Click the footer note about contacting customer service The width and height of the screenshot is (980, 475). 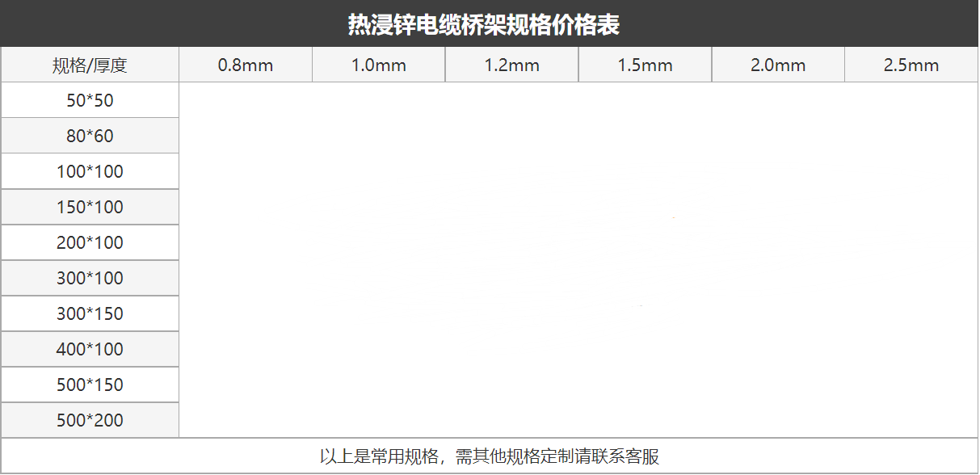[490, 456]
